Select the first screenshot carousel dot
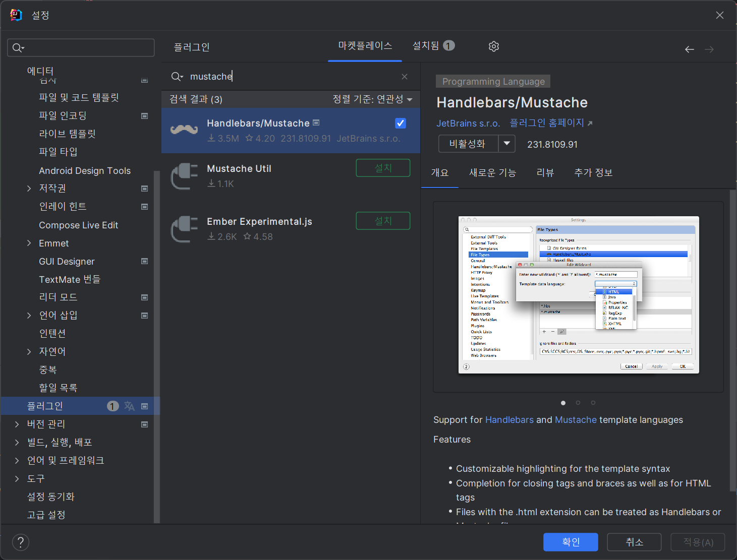The width and height of the screenshot is (737, 560). click(x=563, y=403)
